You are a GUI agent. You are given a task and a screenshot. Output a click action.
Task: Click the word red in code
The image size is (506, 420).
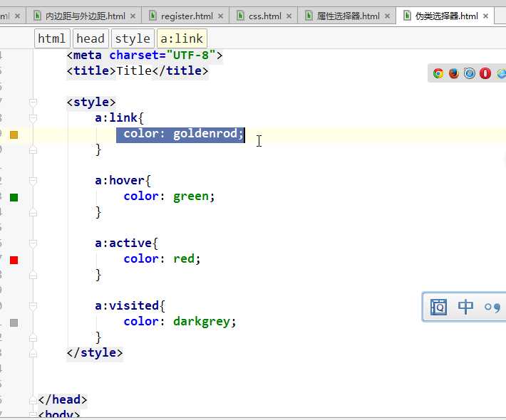pyautogui.click(x=184, y=259)
